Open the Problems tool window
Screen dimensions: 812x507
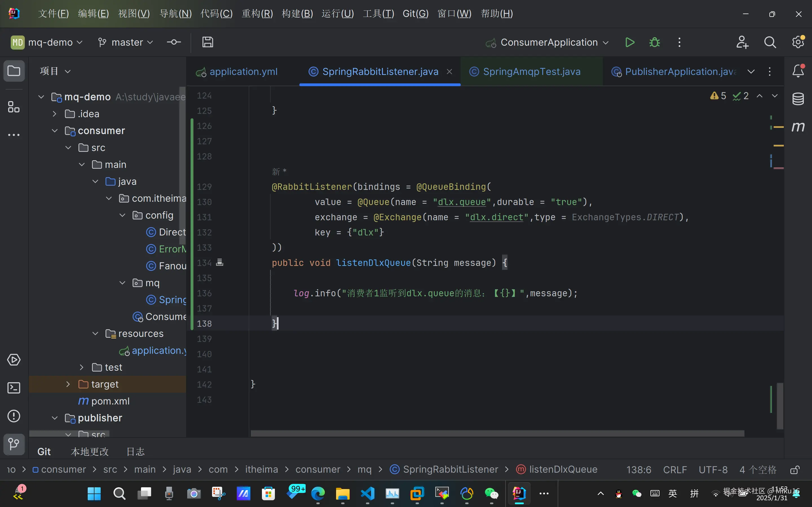[x=14, y=416]
